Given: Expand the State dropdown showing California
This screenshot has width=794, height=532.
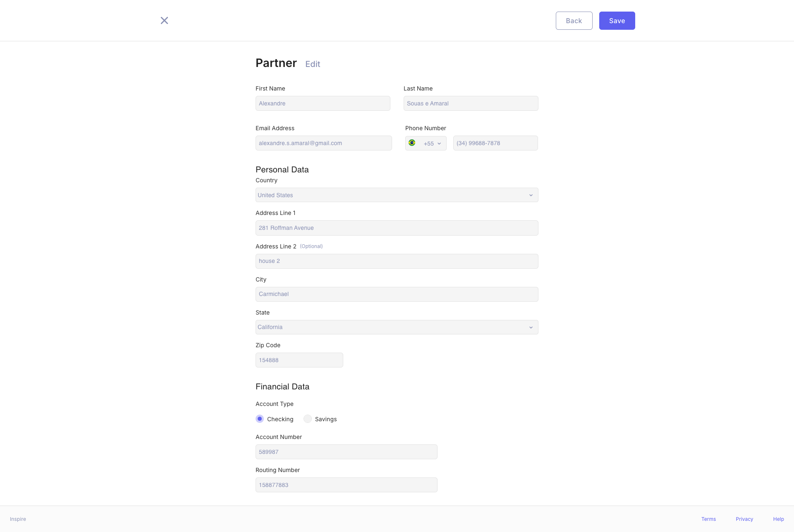Looking at the screenshot, I should (x=397, y=327).
